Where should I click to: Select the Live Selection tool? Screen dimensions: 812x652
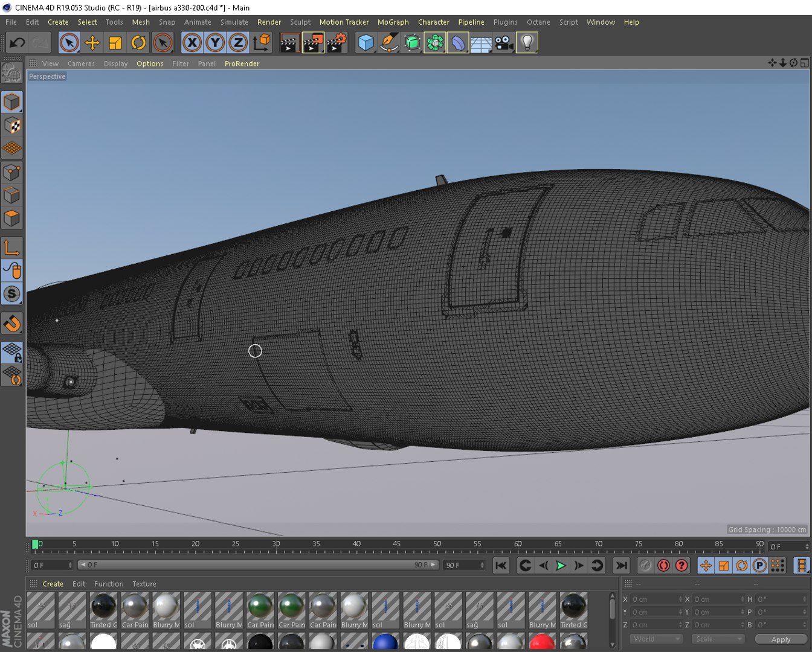coord(69,42)
